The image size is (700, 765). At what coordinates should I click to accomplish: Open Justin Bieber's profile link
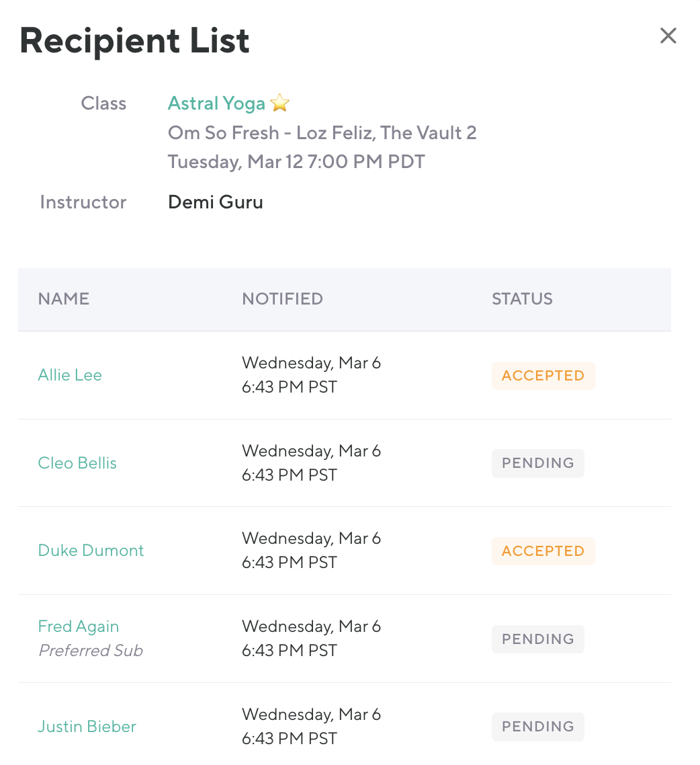[x=87, y=727]
